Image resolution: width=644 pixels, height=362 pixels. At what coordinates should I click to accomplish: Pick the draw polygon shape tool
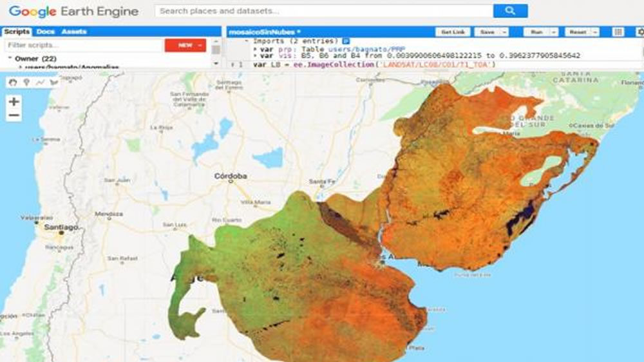(53, 82)
